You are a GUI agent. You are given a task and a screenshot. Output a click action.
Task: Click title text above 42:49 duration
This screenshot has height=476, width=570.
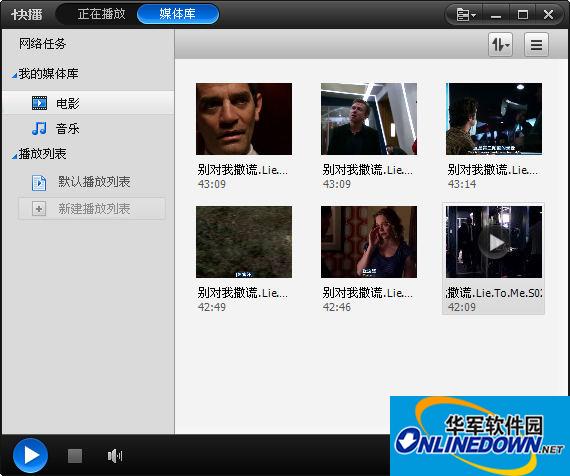[242, 293]
